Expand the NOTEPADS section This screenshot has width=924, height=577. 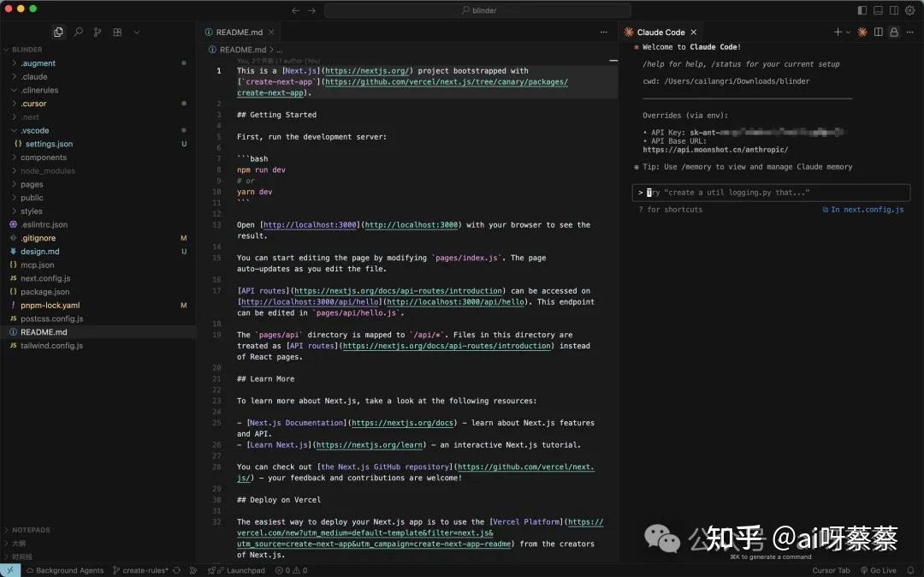pyautogui.click(x=32, y=529)
